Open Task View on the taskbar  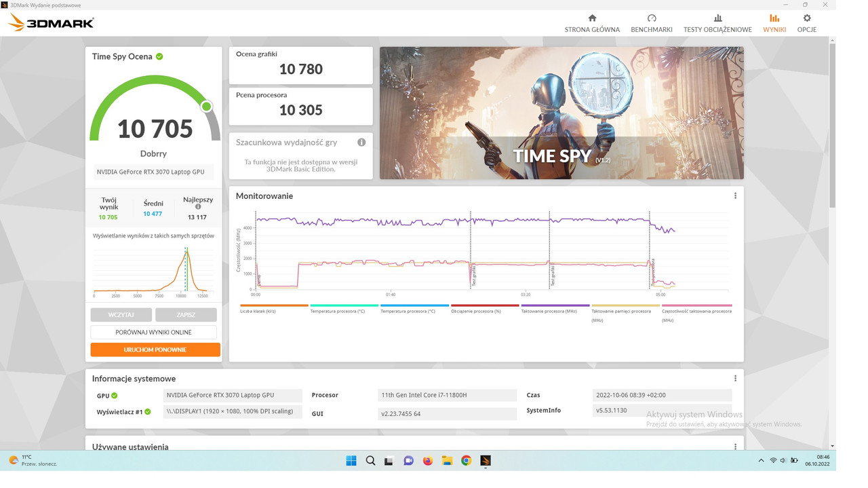coord(389,461)
